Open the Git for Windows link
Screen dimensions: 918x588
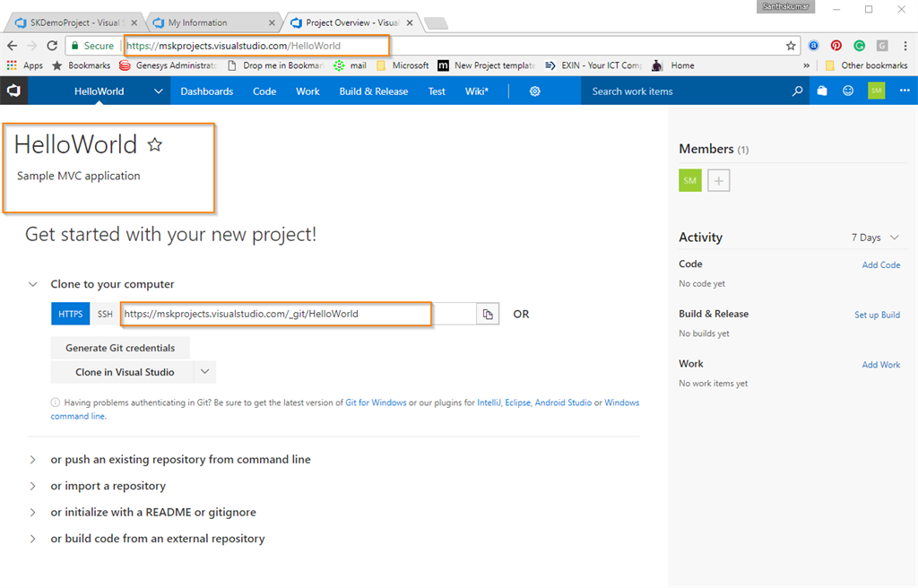point(376,402)
